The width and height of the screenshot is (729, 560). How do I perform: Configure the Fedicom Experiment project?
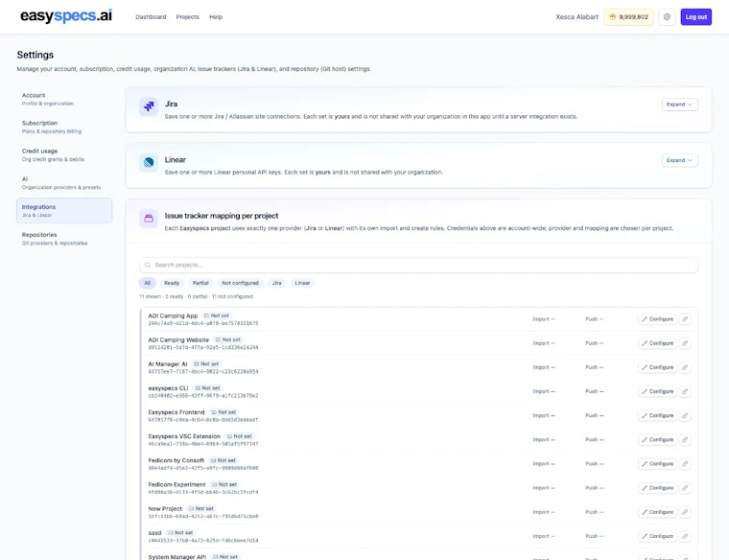click(x=657, y=488)
